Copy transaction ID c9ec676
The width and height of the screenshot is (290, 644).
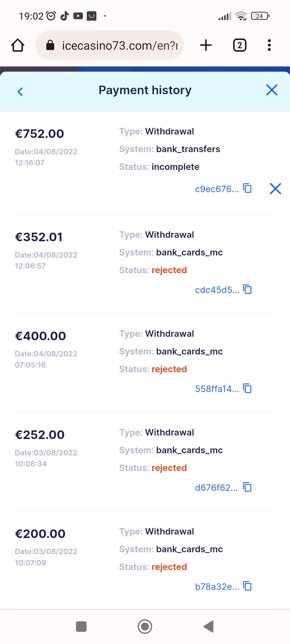click(x=247, y=188)
